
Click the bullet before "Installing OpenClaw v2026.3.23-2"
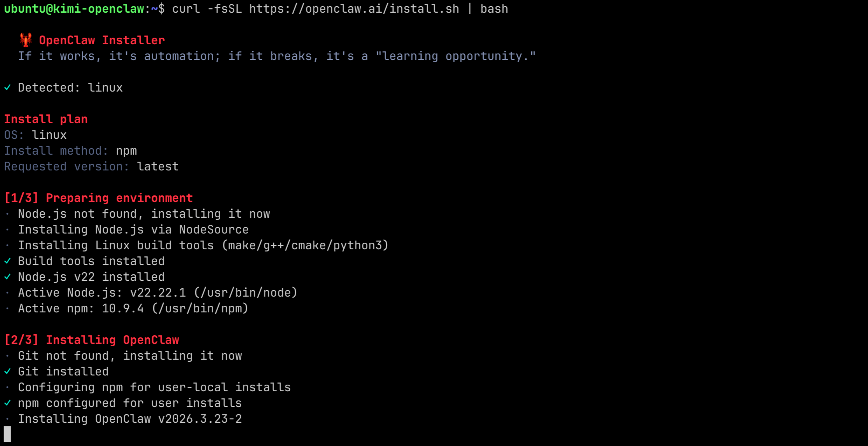click(7, 419)
